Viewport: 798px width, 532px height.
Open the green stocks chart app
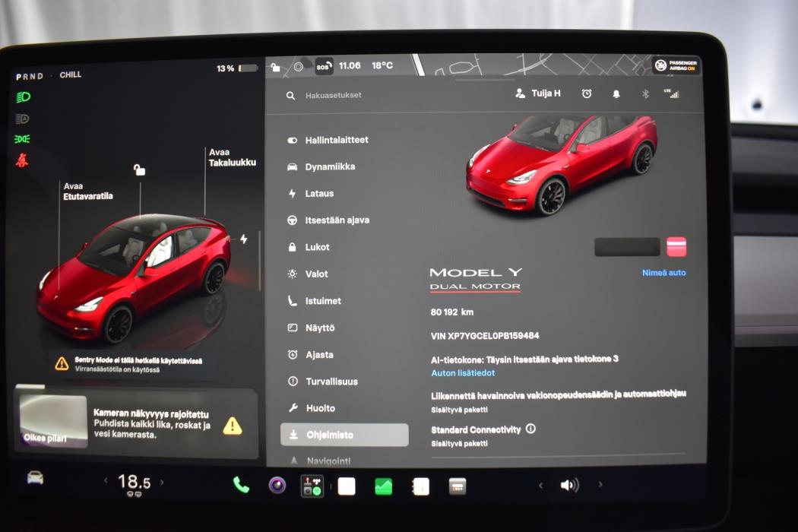coord(384,486)
